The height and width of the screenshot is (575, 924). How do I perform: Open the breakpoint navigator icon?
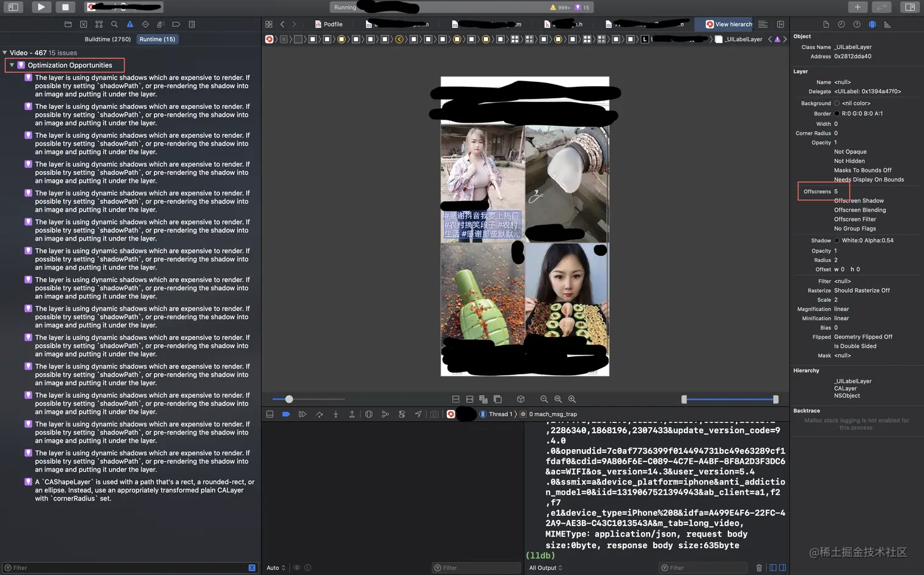[x=176, y=24]
